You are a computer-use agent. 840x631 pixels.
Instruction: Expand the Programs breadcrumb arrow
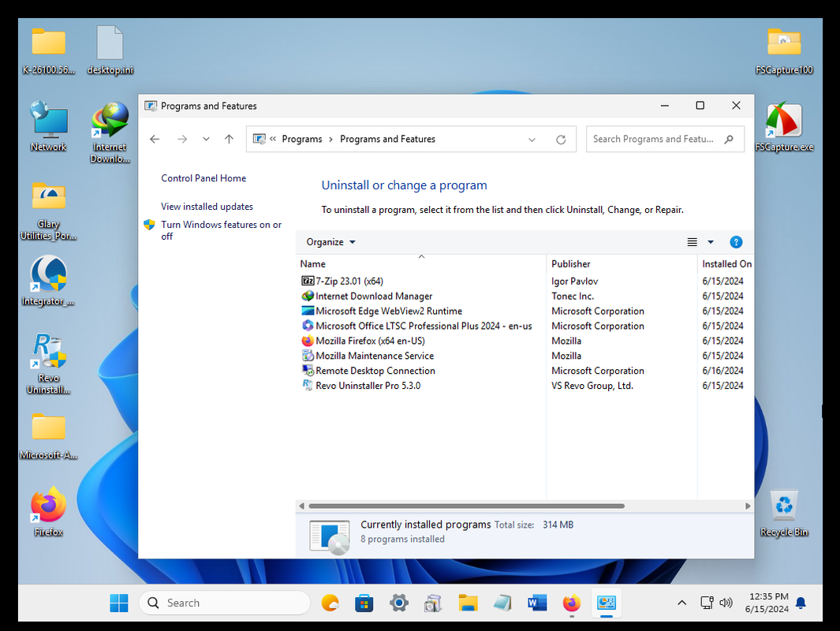(331, 140)
